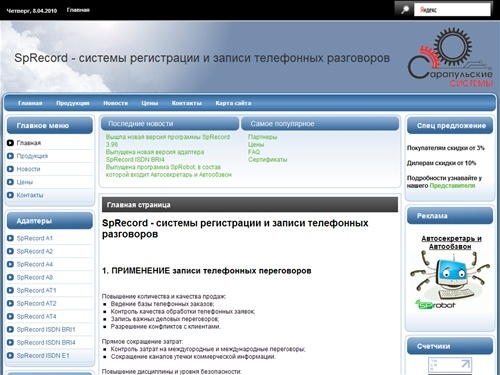Open the SpRecord A4 adapter link
500x375 pixels.
35,264
